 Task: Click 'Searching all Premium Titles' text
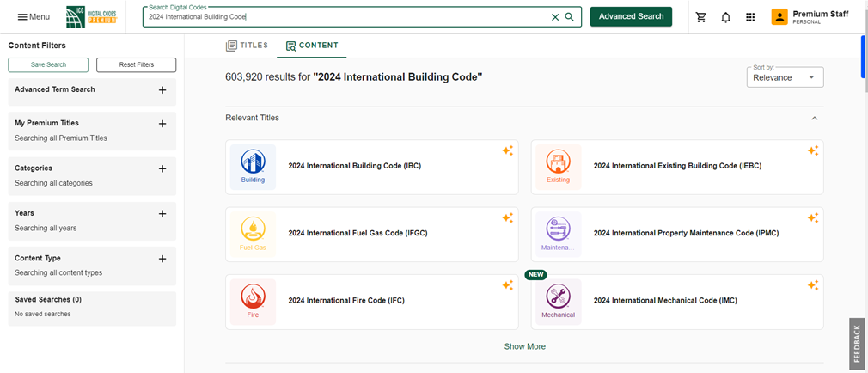pyautogui.click(x=61, y=138)
